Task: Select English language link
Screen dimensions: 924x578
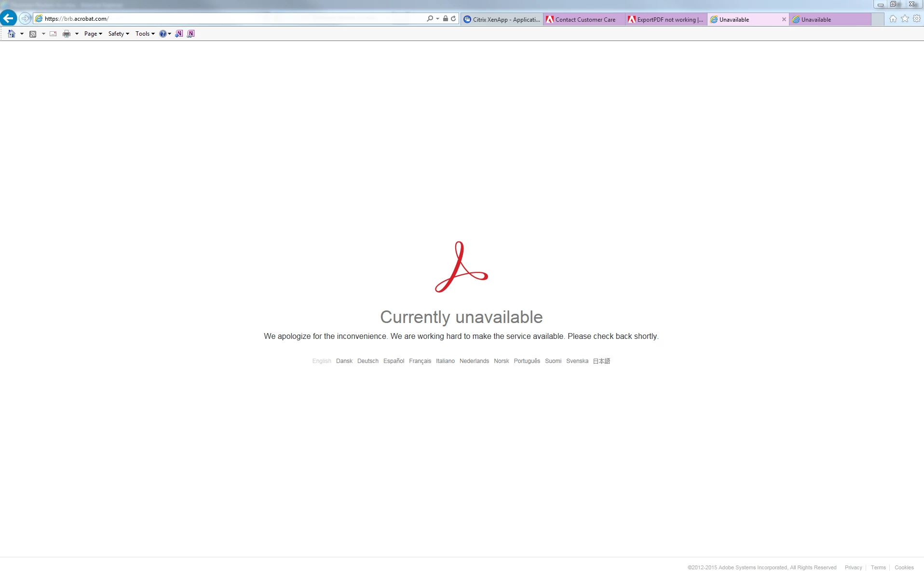Action: (322, 361)
